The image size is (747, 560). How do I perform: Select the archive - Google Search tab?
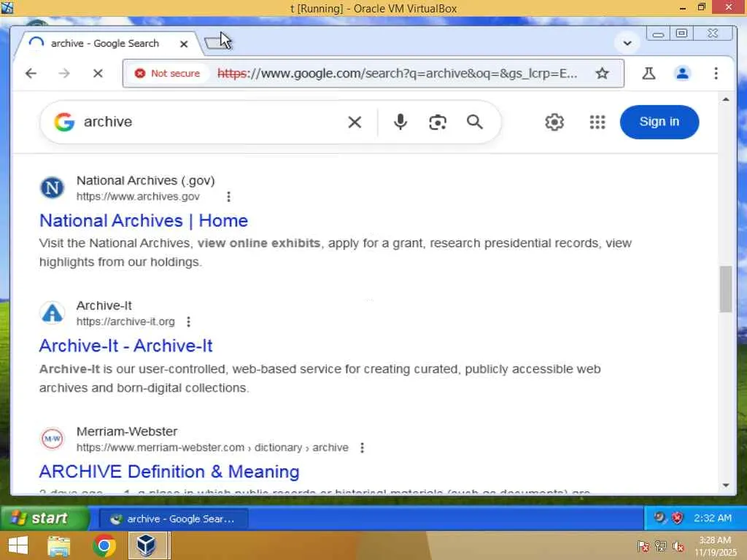point(105,43)
